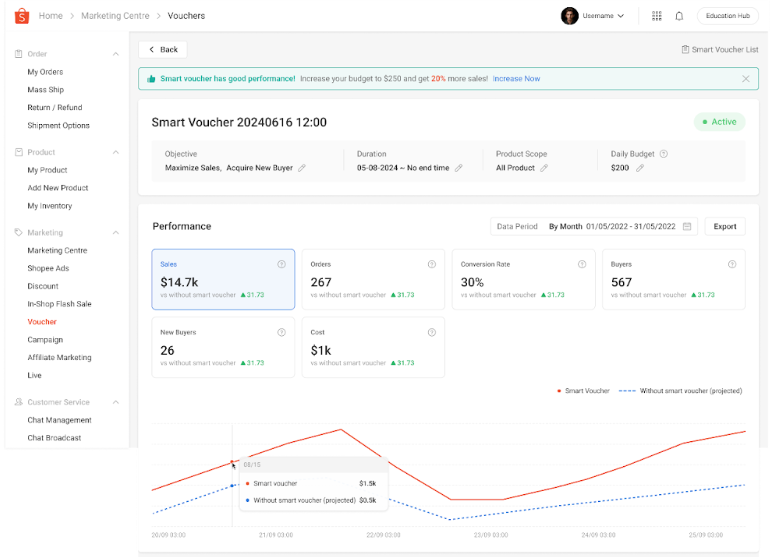Select the Buyers metric card
The image size is (774, 557).
click(674, 279)
